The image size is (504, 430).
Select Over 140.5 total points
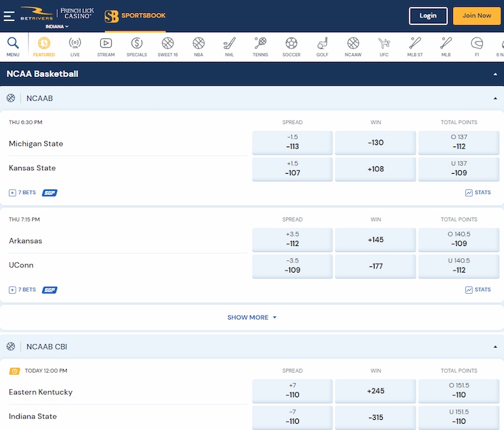pos(458,240)
